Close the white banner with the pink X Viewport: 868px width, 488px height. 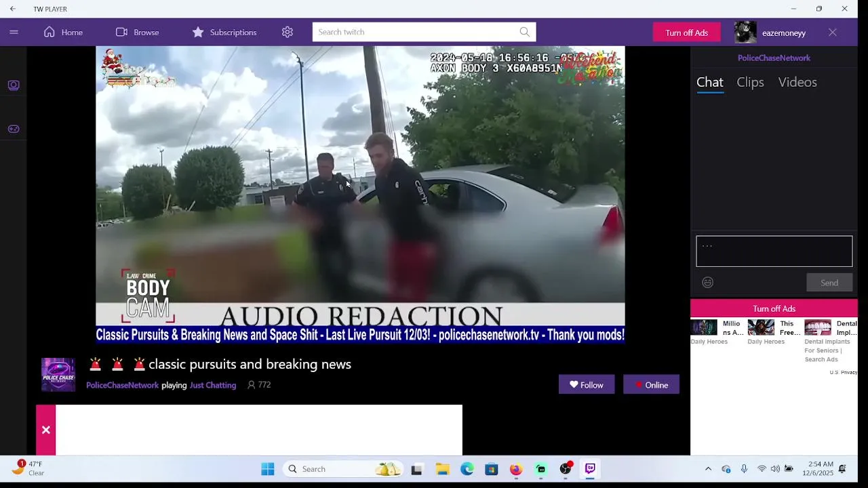tap(45, 430)
